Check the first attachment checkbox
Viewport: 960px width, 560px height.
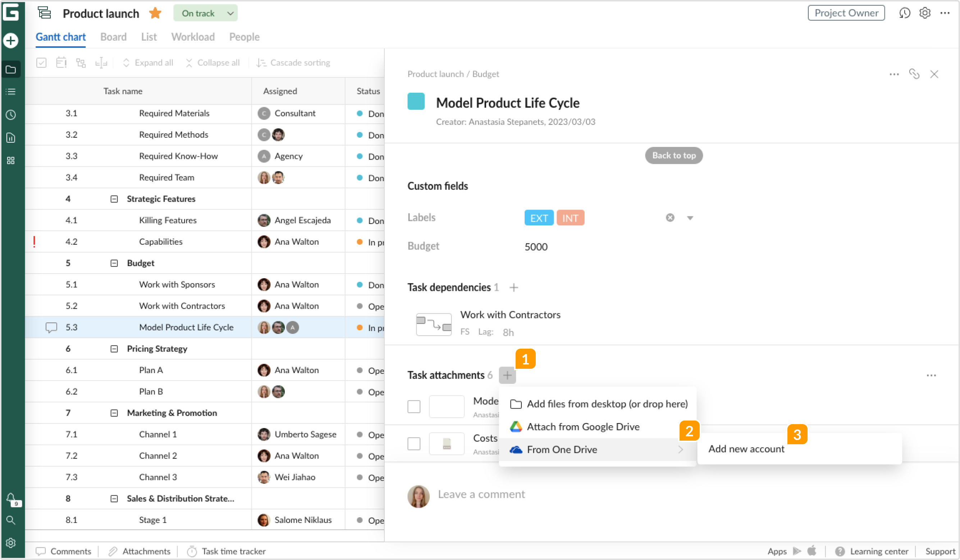tap(414, 407)
